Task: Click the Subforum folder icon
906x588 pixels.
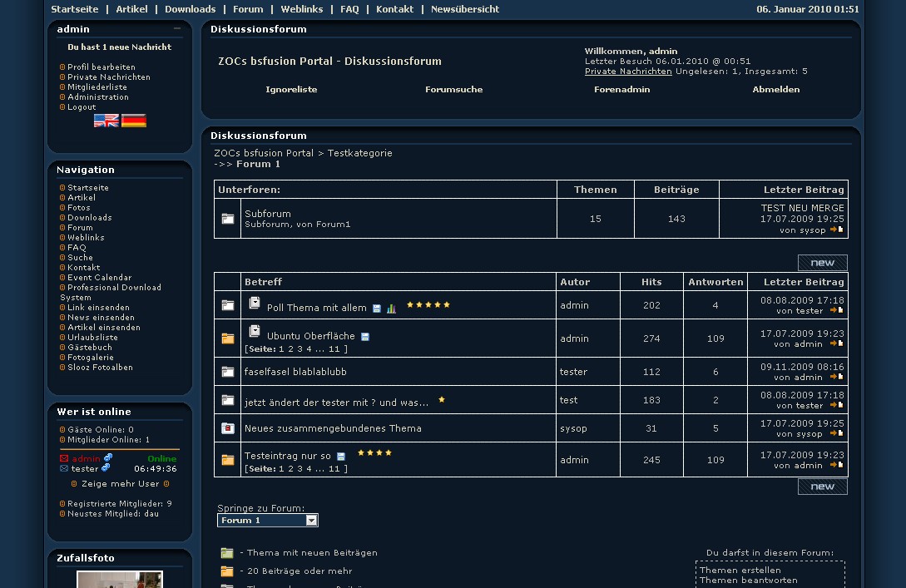Action: [227, 219]
